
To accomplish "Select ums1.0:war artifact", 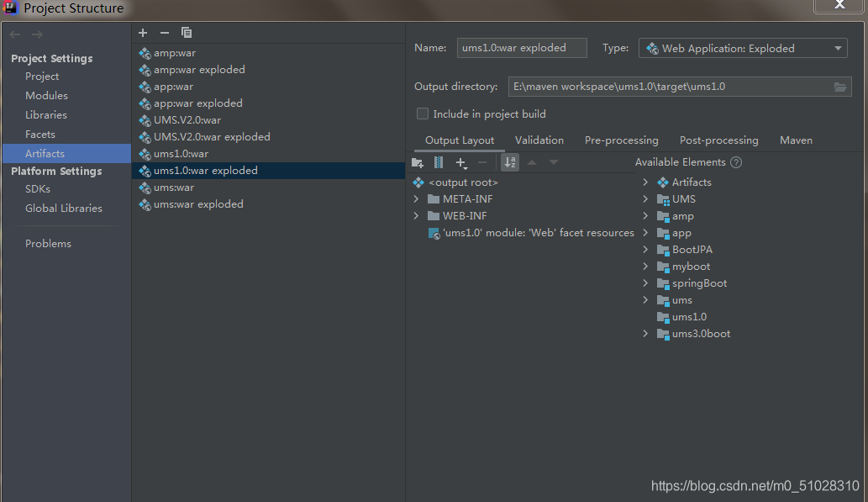I will [x=268, y=154].
